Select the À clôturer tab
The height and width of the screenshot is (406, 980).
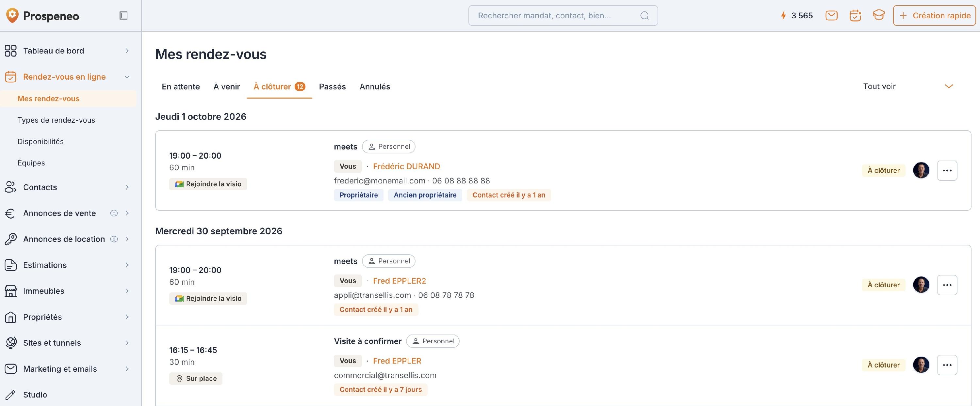pyautogui.click(x=279, y=87)
